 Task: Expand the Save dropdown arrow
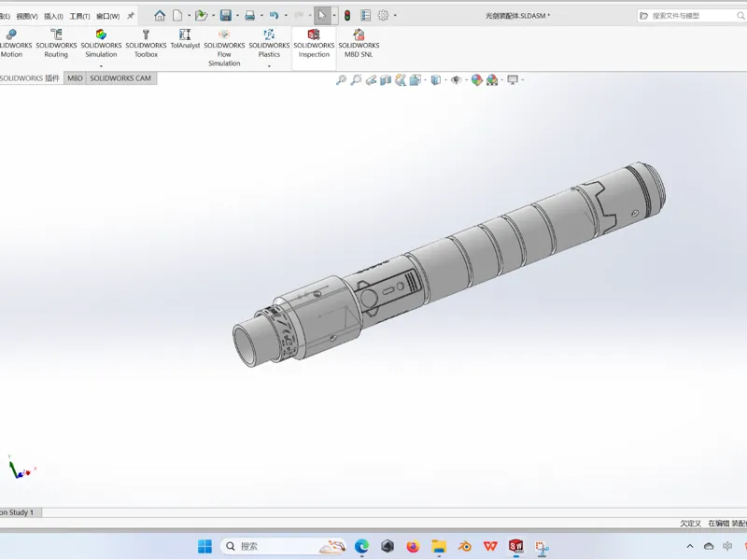click(237, 16)
